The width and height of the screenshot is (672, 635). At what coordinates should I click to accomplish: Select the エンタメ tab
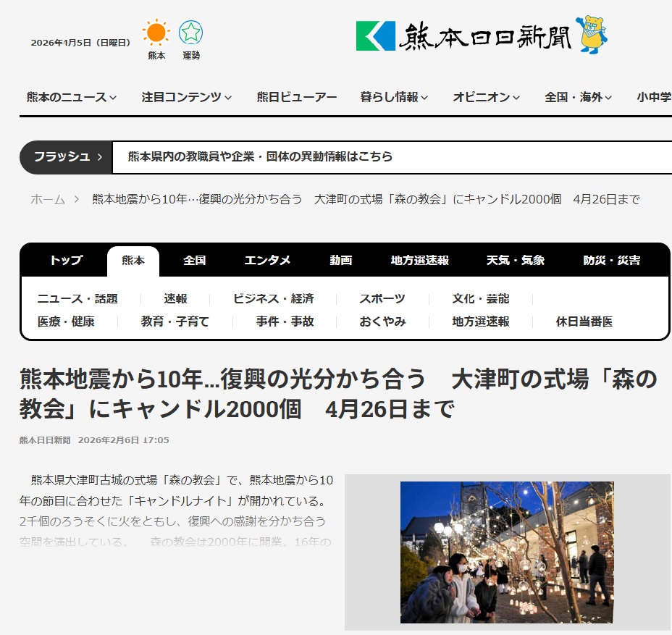267,261
